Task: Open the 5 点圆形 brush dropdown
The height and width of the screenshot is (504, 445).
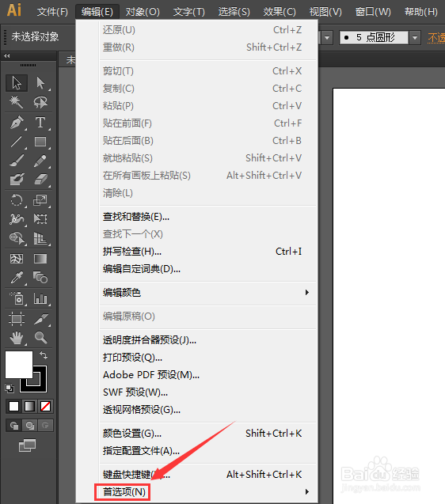Action: 415,38
